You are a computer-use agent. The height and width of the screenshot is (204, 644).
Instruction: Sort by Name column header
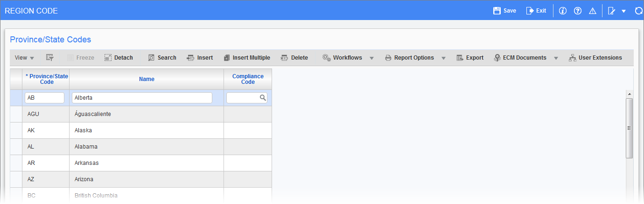tap(147, 79)
